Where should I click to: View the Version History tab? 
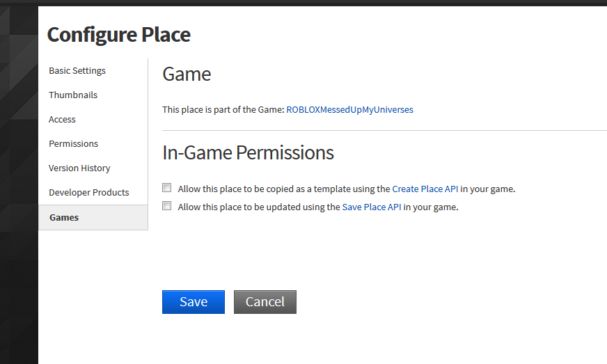click(x=79, y=168)
